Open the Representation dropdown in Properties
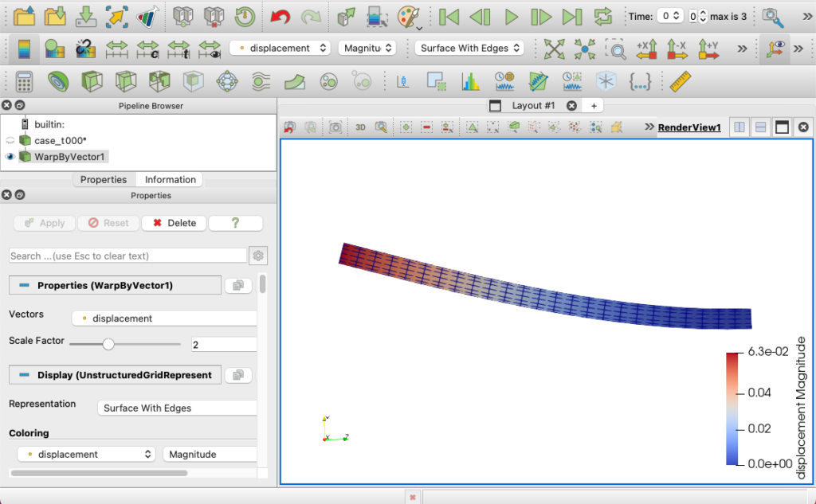 [178, 408]
